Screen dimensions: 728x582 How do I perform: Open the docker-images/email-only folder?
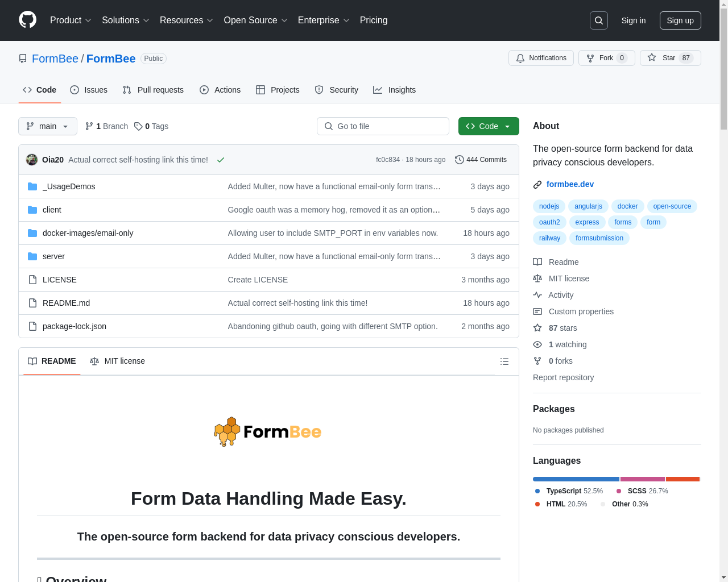88,233
